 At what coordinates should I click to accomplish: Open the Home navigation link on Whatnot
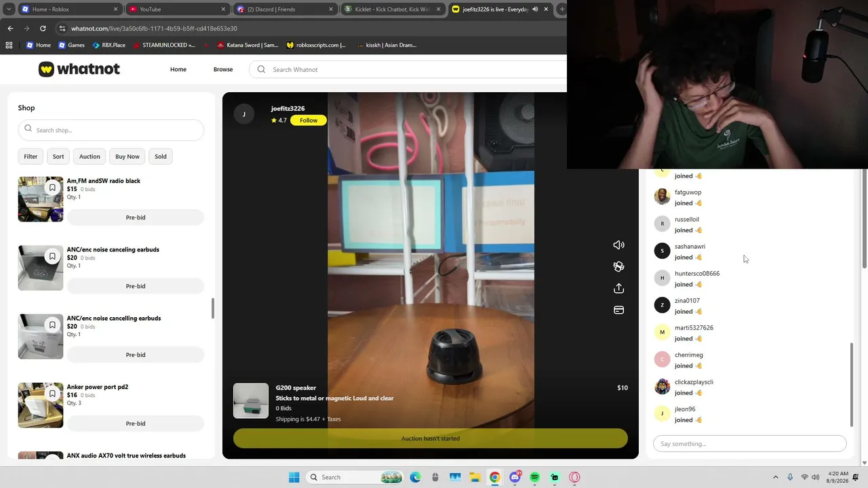[x=178, y=69]
